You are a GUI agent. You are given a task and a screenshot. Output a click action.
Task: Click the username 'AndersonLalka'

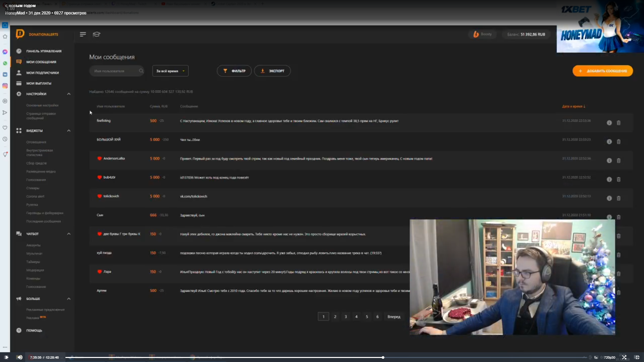pyautogui.click(x=114, y=158)
